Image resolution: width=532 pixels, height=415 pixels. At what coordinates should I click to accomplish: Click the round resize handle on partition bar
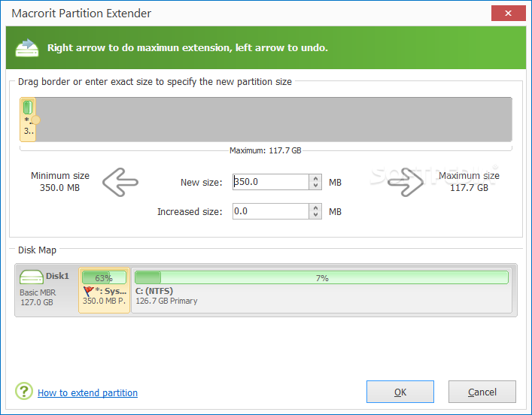(35, 120)
